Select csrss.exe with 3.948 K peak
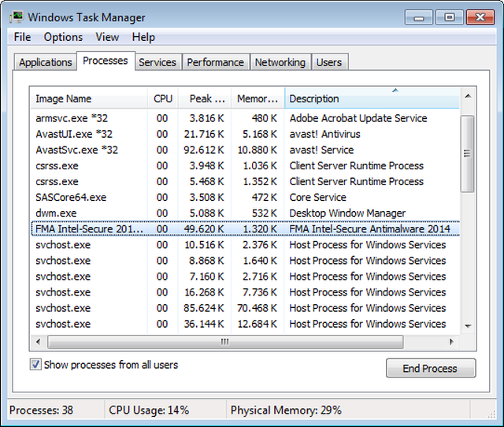504x427 pixels. coord(245,165)
